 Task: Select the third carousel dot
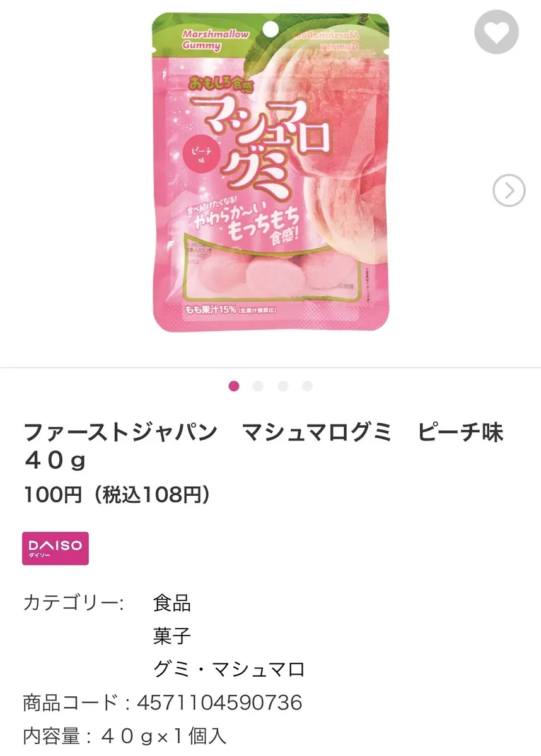tap(282, 386)
